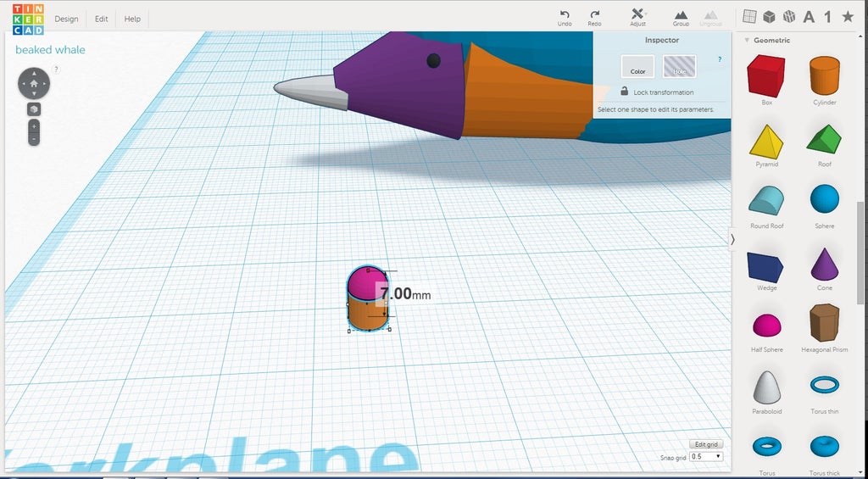
Task: Open the Inspector help question mark
Action: [720, 59]
